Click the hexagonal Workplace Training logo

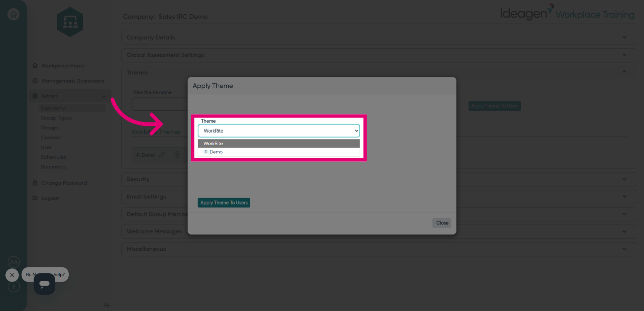[x=70, y=22]
